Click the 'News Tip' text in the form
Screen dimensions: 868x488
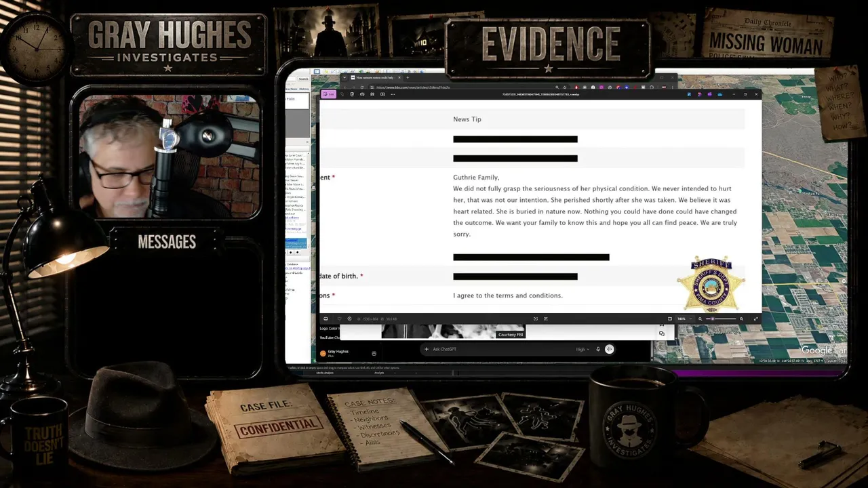point(467,119)
